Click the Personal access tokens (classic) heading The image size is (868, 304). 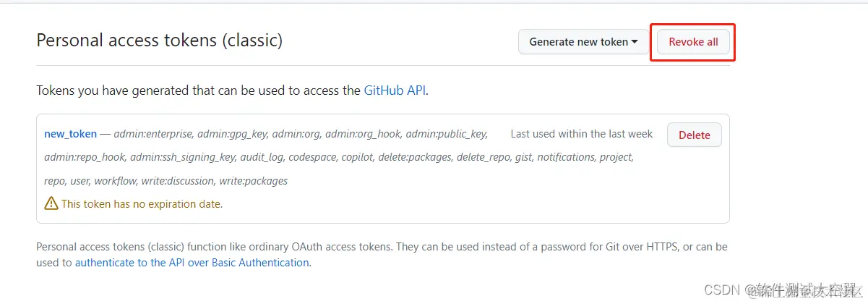point(159,41)
